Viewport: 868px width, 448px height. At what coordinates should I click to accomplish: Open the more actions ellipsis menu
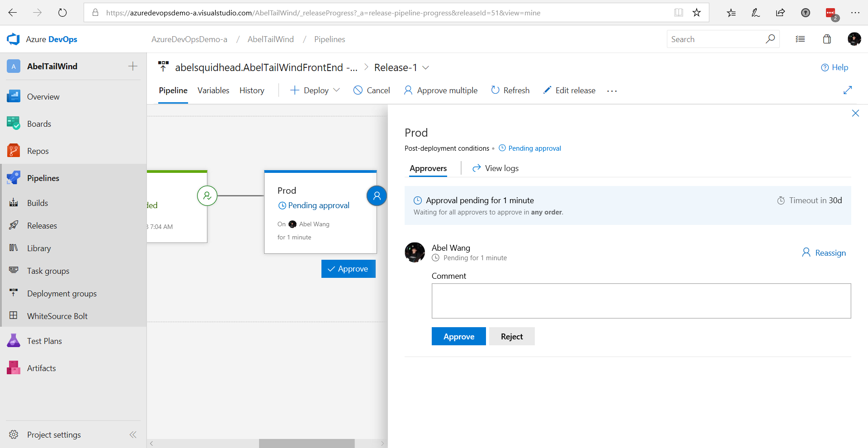point(612,91)
